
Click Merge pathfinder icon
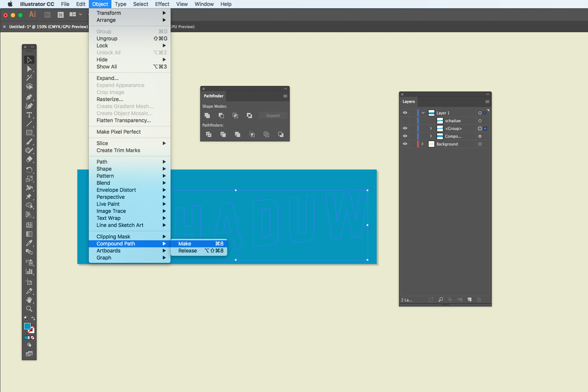click(x=237, y=134)
